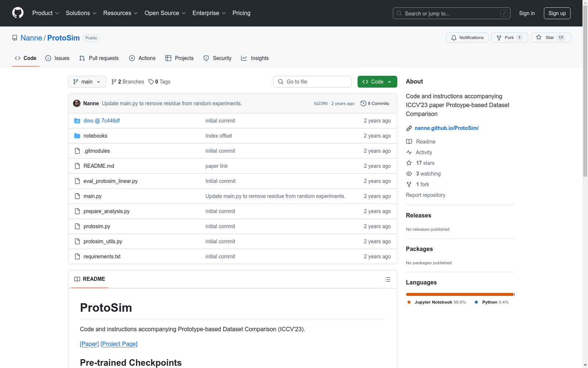The width and height of the screenshot is (588, 368).
Task: Open the fa23ffd commit hash link
Action: pos(321,103)
